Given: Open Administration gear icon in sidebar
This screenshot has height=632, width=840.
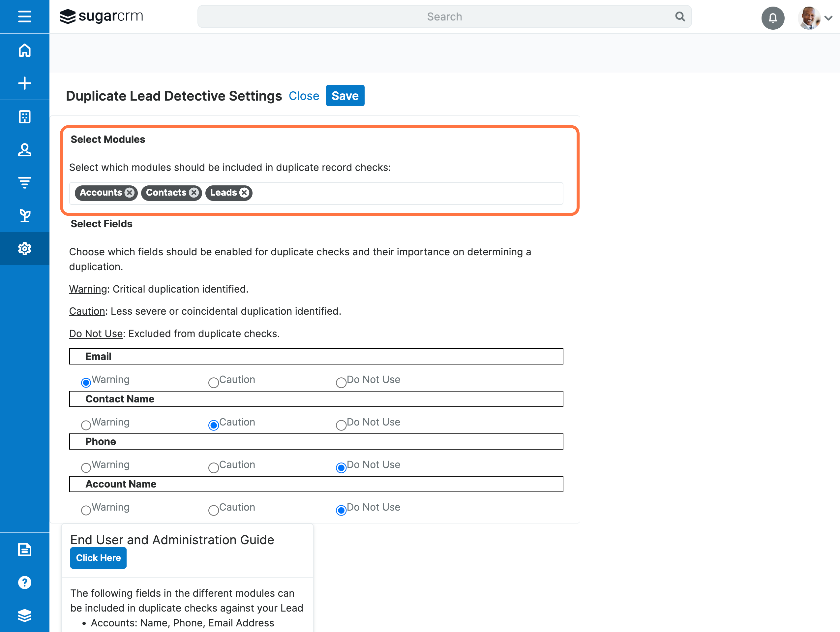Looking at the screenshot, I should [x=25, y=248].
